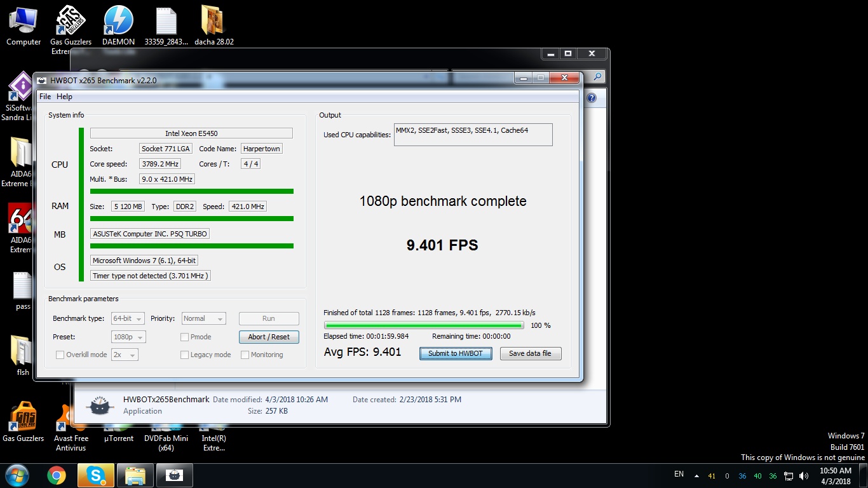Image resolution: width=868 pixels, height=488 pixels.
Task: Open the µTorrent desktop shortcut
Action: [x=118, y=432]
